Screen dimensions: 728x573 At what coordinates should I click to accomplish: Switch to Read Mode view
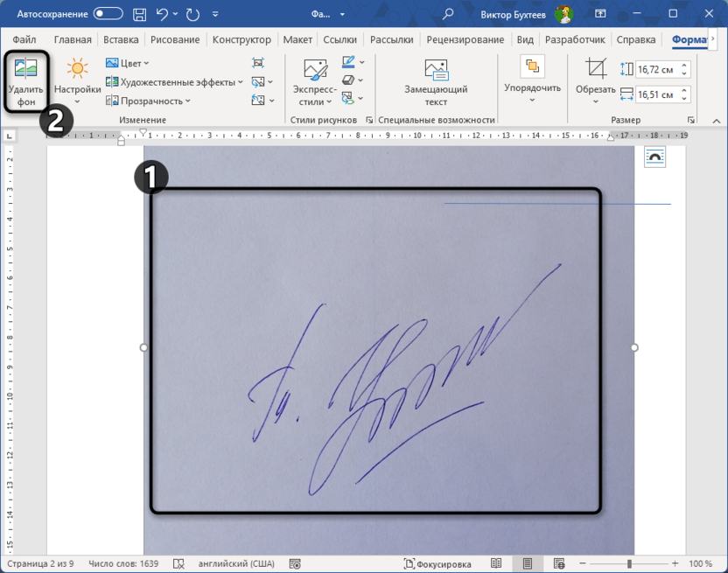496,563
